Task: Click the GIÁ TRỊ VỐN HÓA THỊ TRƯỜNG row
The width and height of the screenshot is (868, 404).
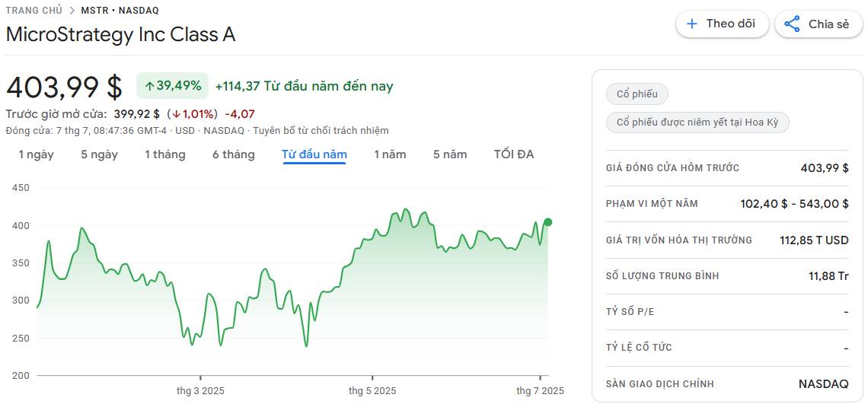Action: tap(727, 240)
